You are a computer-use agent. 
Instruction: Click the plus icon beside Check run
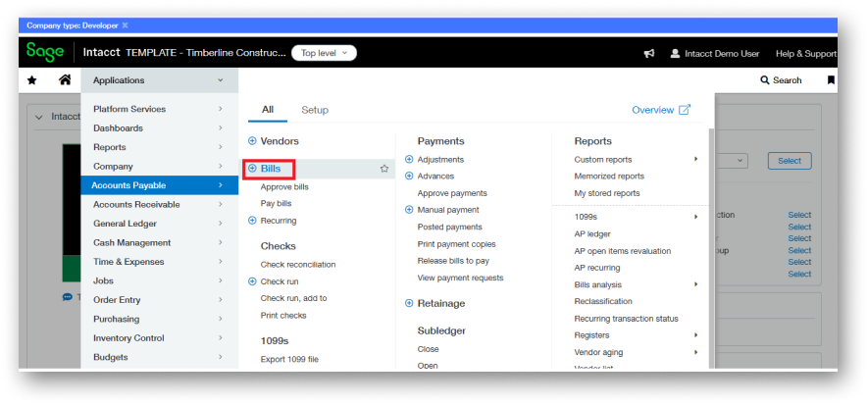[252, 281]
